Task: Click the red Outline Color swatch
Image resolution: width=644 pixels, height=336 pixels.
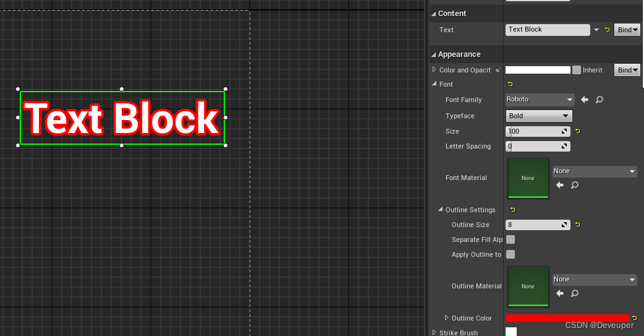Action: 567,318
